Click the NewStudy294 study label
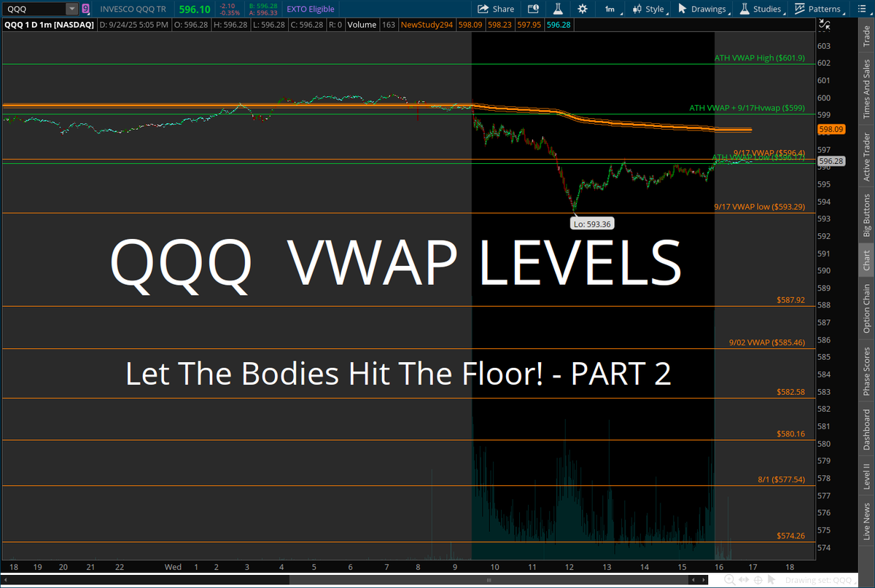Screen dimensions: 875x588 pos(428,24)
